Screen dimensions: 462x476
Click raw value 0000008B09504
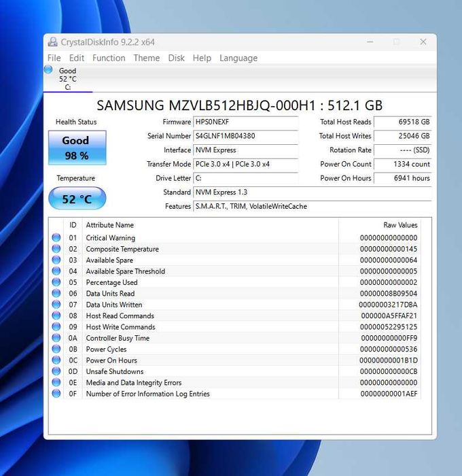389,294
